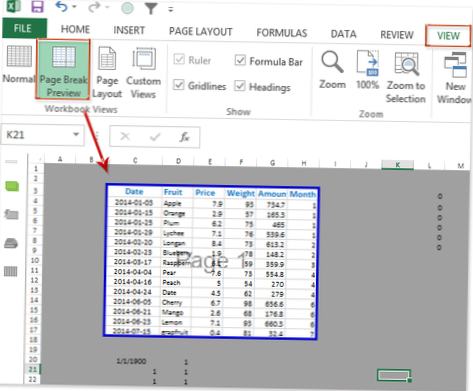Click the printer-like icon in left sidebar
Viewport: 473px width, 391px height.
(11, 243)
